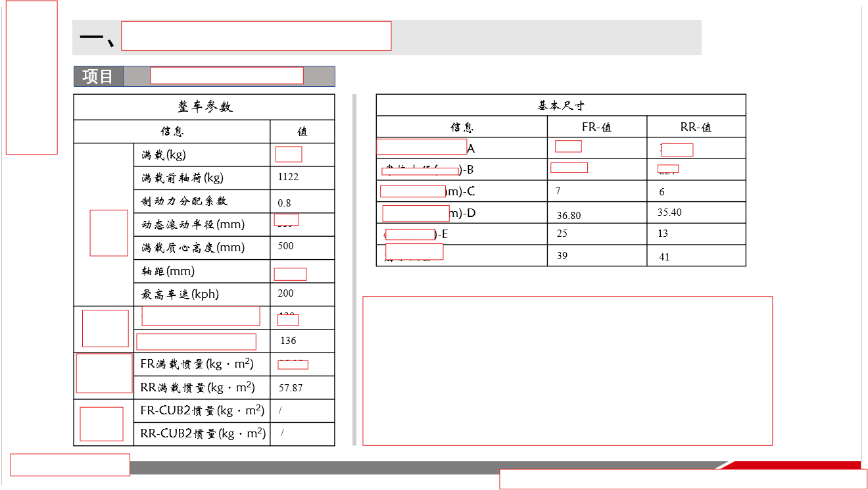Viewport: 868px width, 490px height.
Task: Click the FR-值 column header
Action: [597, 127]
